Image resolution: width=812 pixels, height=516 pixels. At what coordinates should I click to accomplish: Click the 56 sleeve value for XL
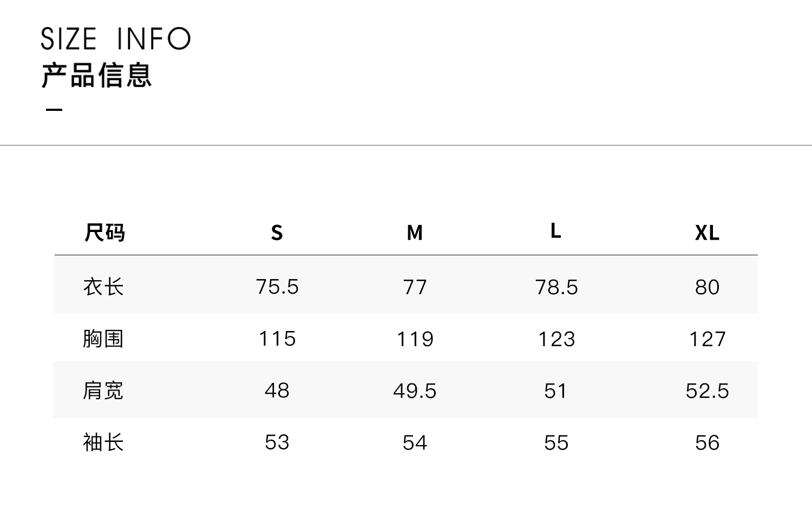pos(707,443)
